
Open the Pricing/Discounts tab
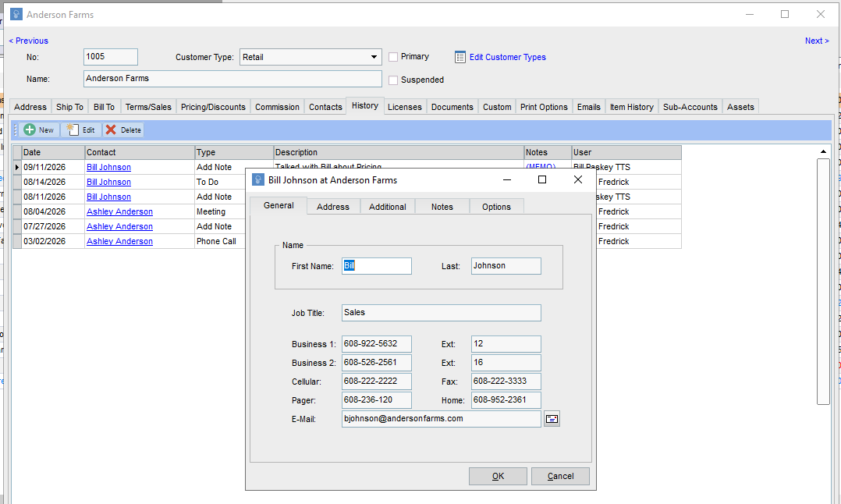(214, 107)
